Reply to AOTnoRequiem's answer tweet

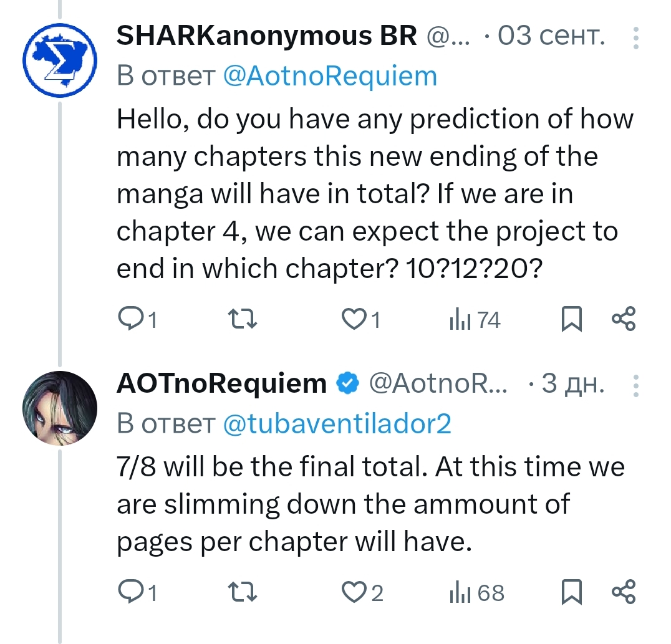(x=130, y=592)
